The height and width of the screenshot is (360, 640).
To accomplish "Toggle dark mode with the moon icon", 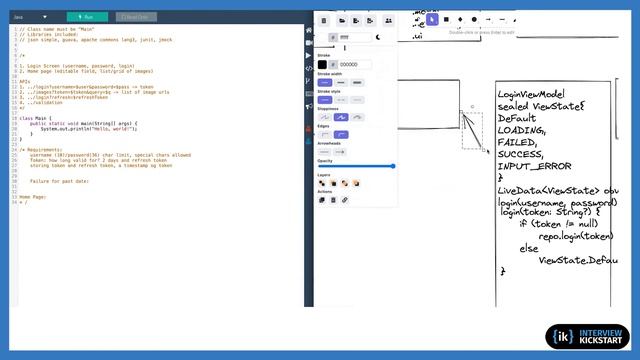I will 378,37.
